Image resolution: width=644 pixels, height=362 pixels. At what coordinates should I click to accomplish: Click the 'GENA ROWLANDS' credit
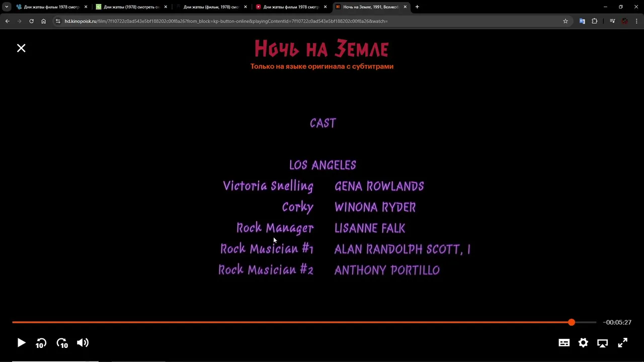point(379,187)
